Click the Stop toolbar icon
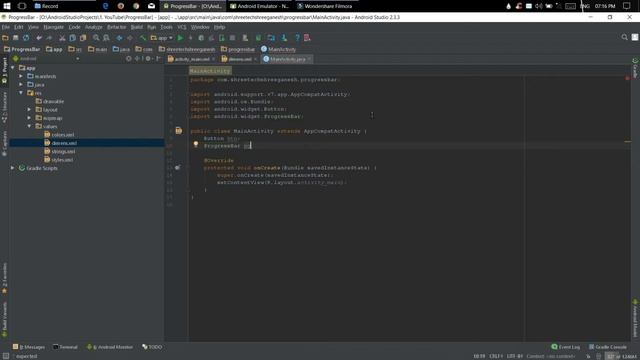Image resolution: width=640 pixels, height=360 pixels. [232, 38]
